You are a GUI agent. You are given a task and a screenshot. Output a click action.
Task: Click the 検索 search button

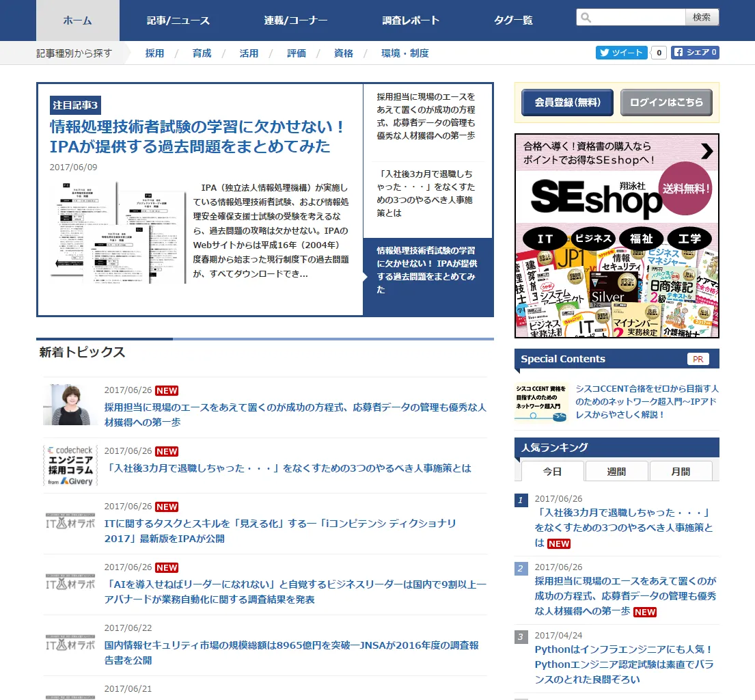tap(702, 17)
